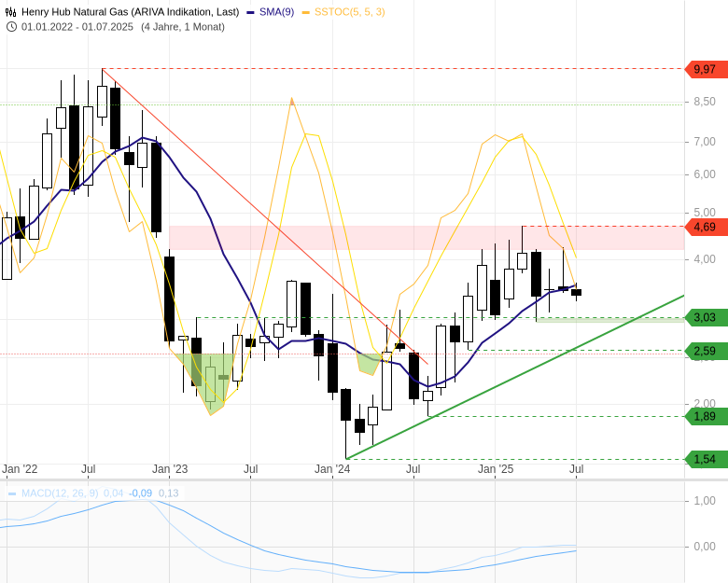The height and width of the screenshot is (583, 728).
Task: Click the clock date range icon
Action: point(11,27)
